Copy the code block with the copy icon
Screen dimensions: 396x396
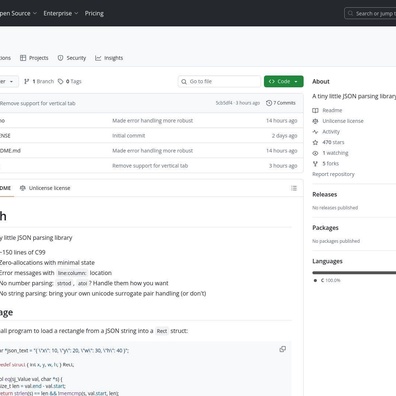click(283, 349)
